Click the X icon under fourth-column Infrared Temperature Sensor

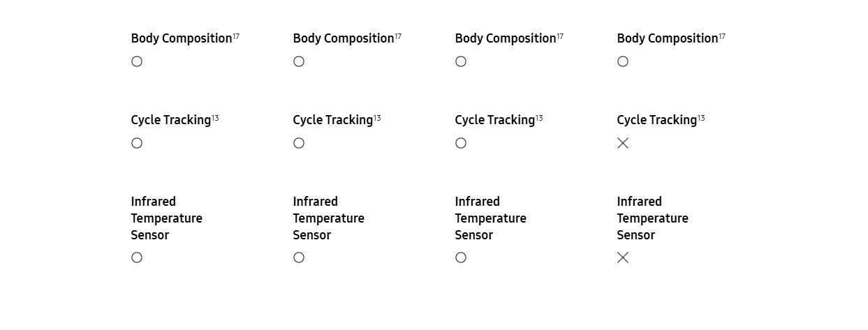point(623,257)
